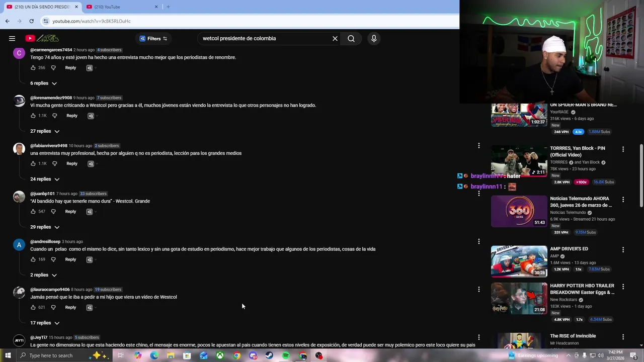The image size is (644, 362).
Task: Reply to @andresillosep's comment
Action: [70, 259]
